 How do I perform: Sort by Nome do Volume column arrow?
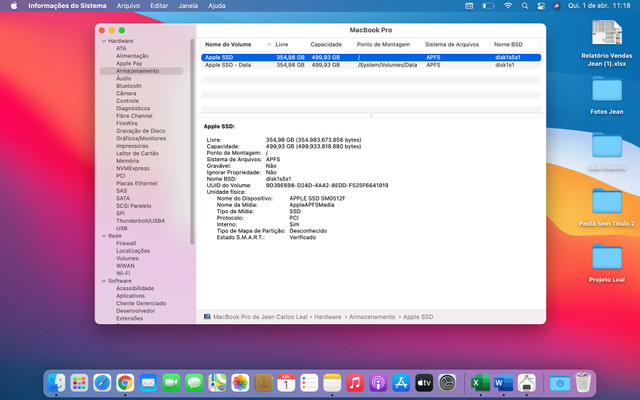(x=269, y=44)
